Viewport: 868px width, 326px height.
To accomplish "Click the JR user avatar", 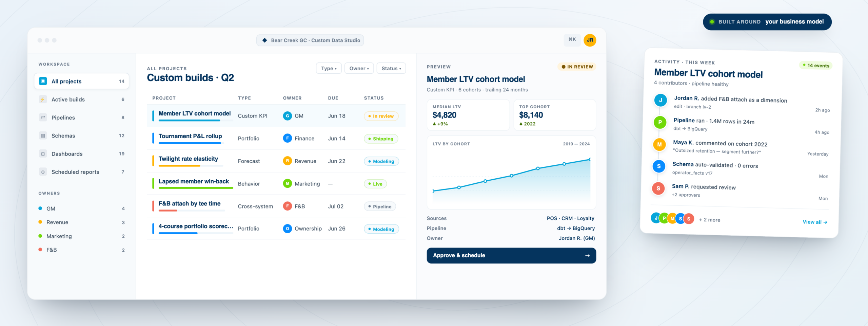I will click(590, 40).
